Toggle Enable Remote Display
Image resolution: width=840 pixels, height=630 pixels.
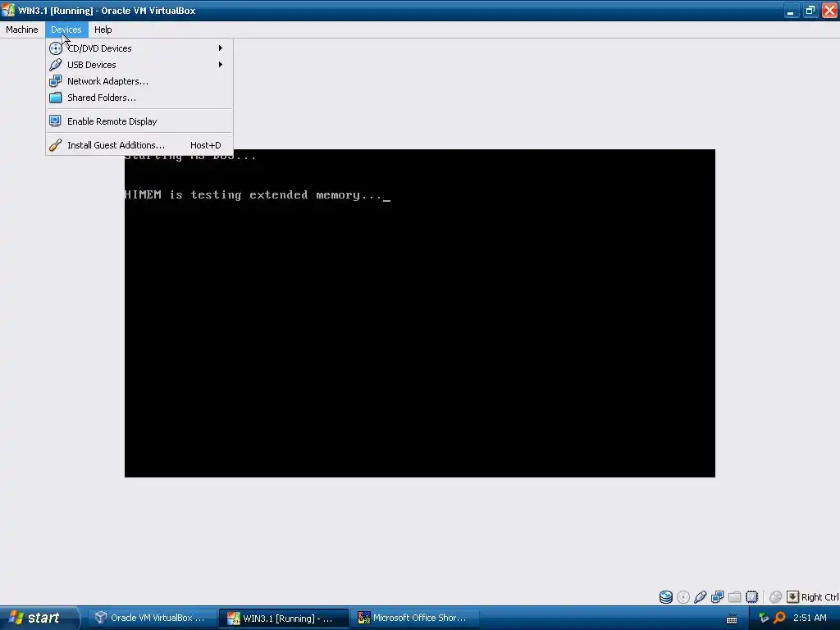click(139, 121)
